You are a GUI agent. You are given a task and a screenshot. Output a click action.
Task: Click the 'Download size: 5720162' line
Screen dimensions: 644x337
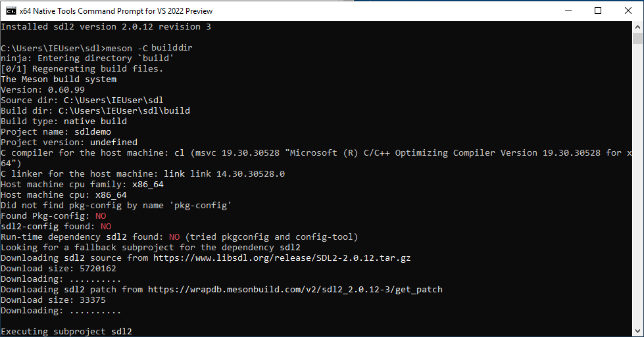pyautogui.click(x=59, y=269)
